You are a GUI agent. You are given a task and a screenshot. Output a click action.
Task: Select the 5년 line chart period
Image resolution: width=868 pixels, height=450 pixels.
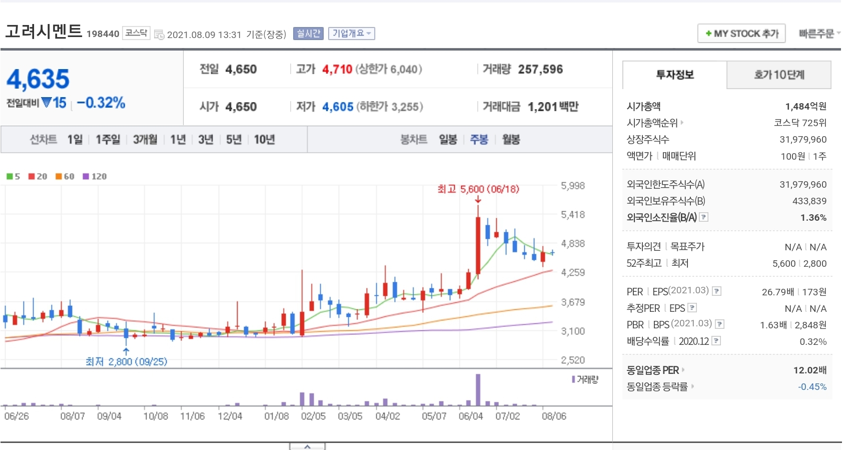(x=234, y=140)
